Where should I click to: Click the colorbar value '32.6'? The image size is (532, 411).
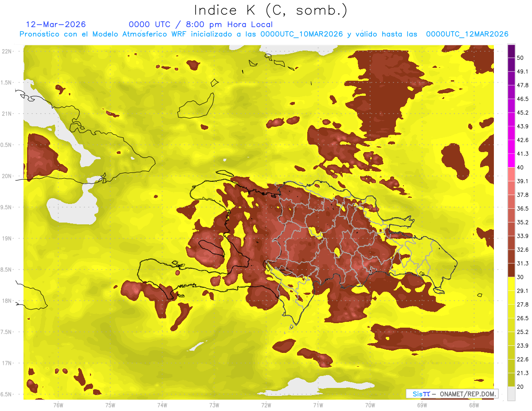tap(523, 250)
